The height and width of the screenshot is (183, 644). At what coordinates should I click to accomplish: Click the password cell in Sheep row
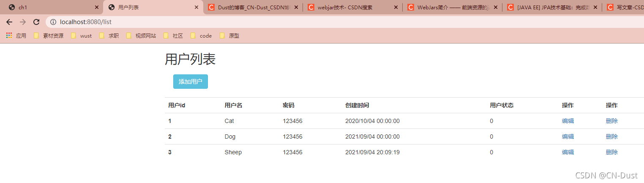[293, 152]
